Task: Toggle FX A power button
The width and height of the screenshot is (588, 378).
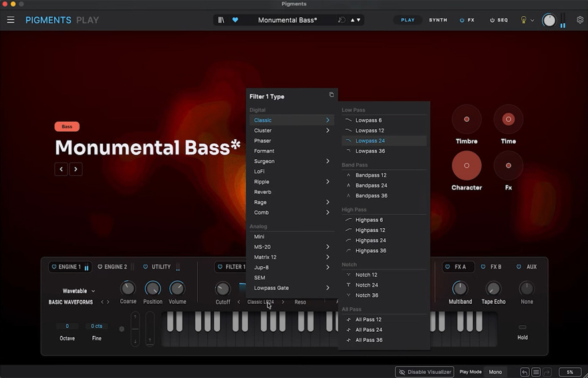Action: click(x=448, y=266)
